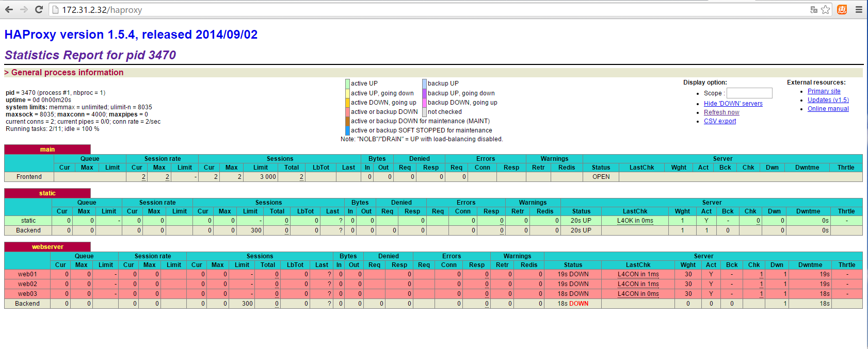Click the 'Errors' header in webserver table

pos(452,256)
